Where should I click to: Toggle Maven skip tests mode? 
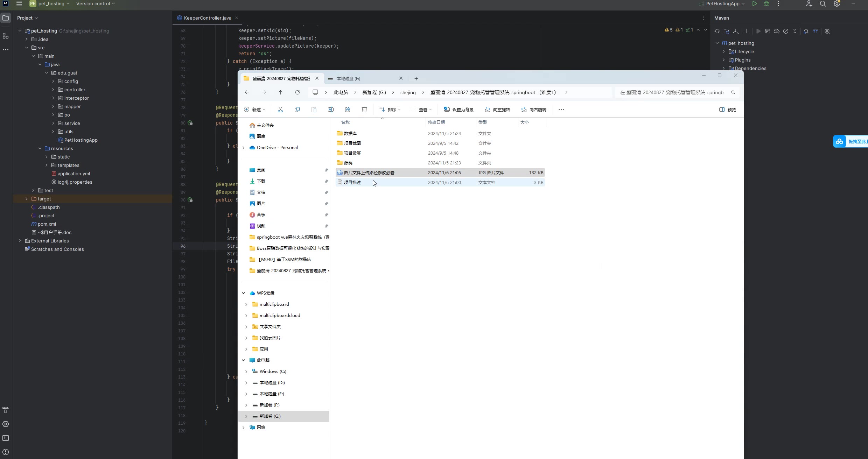pos(786,31)
